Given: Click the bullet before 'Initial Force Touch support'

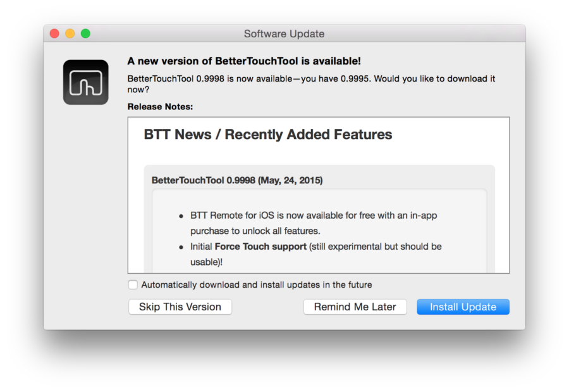Looking at the screenshot, I should [181, 248].
